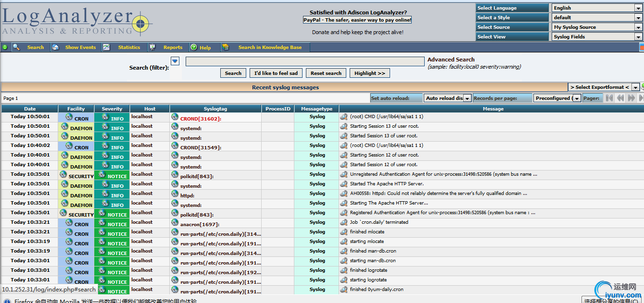The height and width of the screenshot is (303, 644).
Task: Click the magnifier icon beside Search menu
Action: coord(16,47)
